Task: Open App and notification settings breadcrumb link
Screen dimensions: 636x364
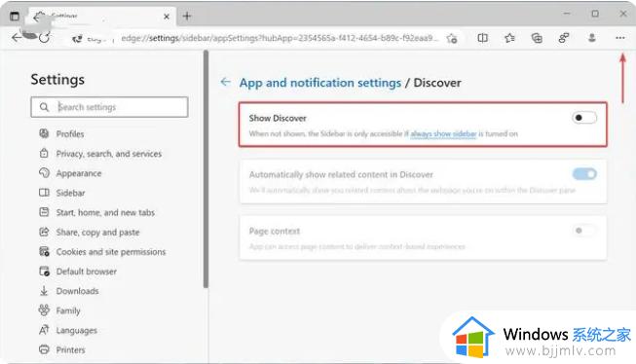Action: (320, 83)
